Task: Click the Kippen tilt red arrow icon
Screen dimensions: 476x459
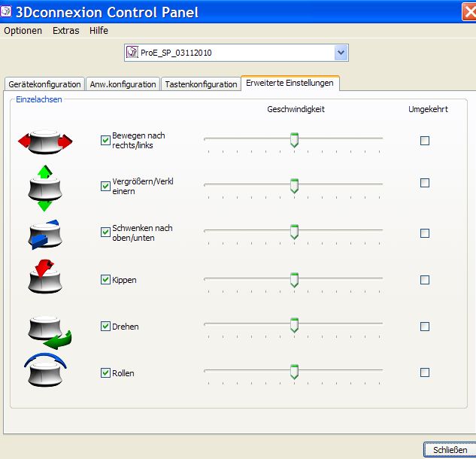Action: pos(45,276)
